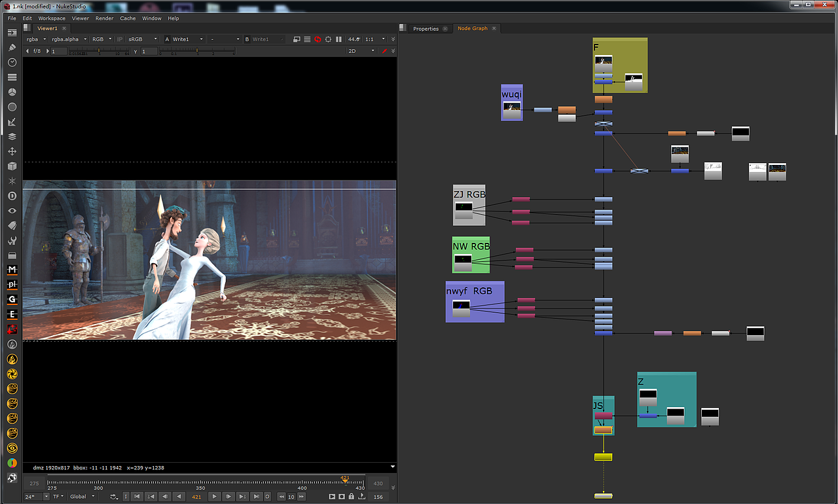Viewport: 838px width, 504px height.
Task: Open the sRGB viewer process dropdown
Action: (x=143, y=39)
